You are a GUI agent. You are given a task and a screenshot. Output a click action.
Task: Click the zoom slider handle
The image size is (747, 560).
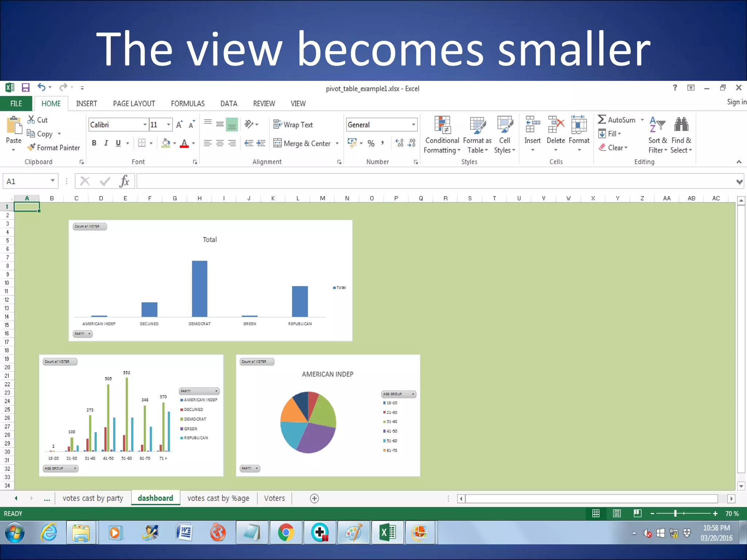point(675,513)
